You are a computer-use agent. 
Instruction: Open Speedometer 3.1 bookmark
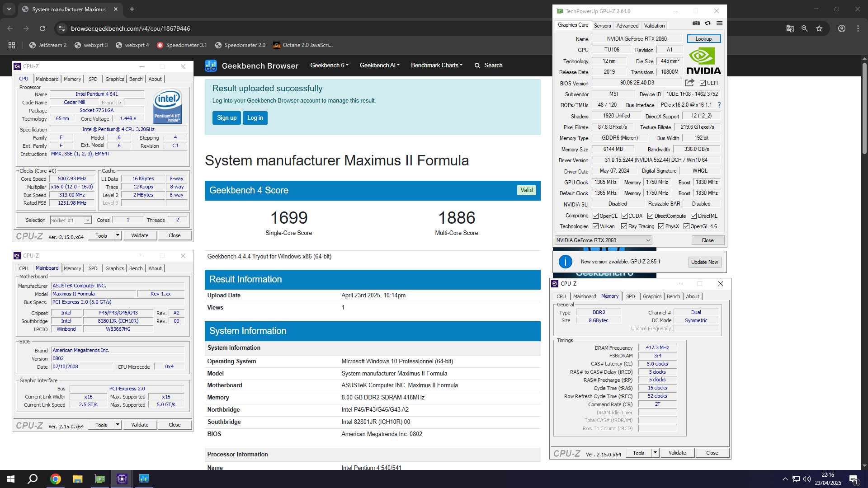(x=182, y=45)
